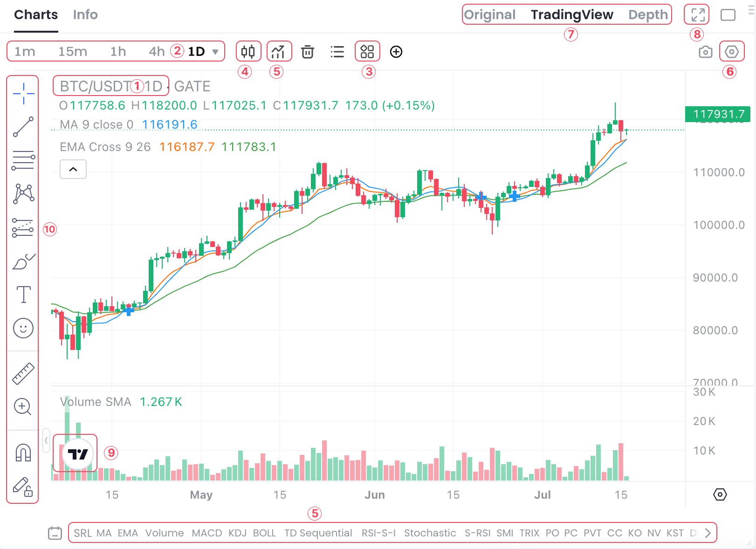Select the trend line drawing tool
756x549 pixels.
23,127
